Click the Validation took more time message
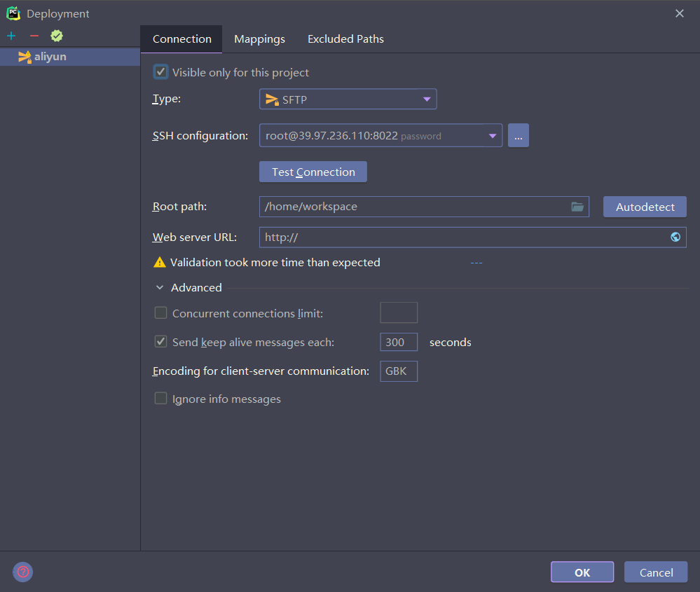 tap(275, 263)
